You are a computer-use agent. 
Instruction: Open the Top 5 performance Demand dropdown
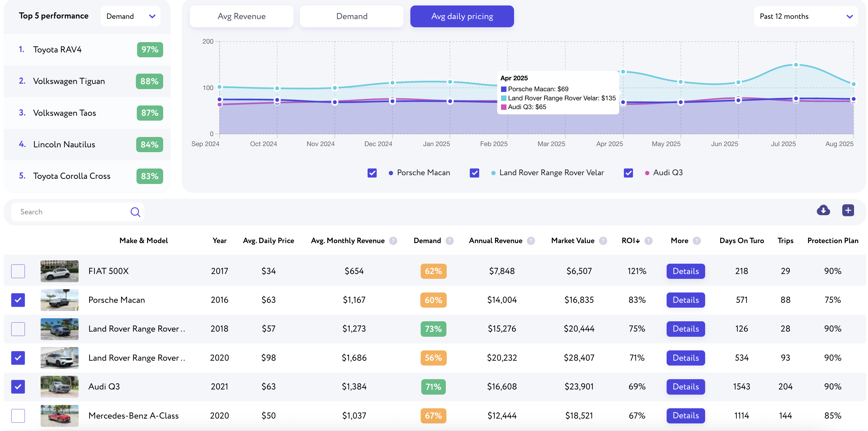[x=130, y=16]
